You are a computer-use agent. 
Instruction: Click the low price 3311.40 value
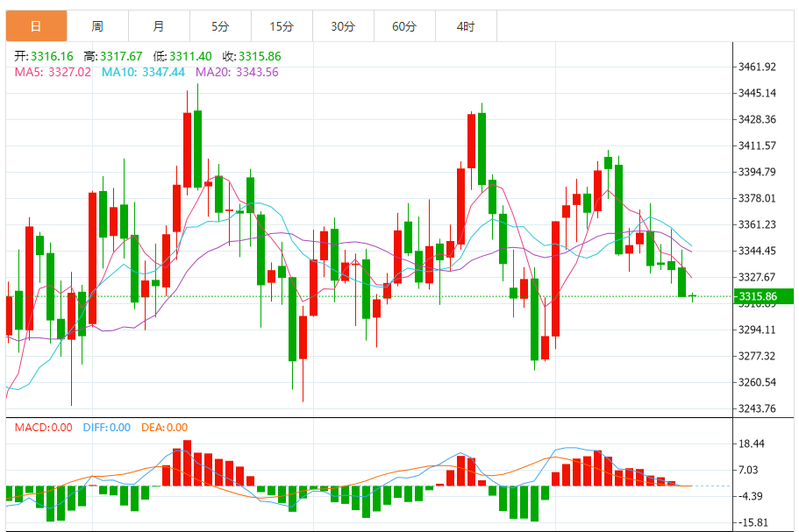[190, 56]
